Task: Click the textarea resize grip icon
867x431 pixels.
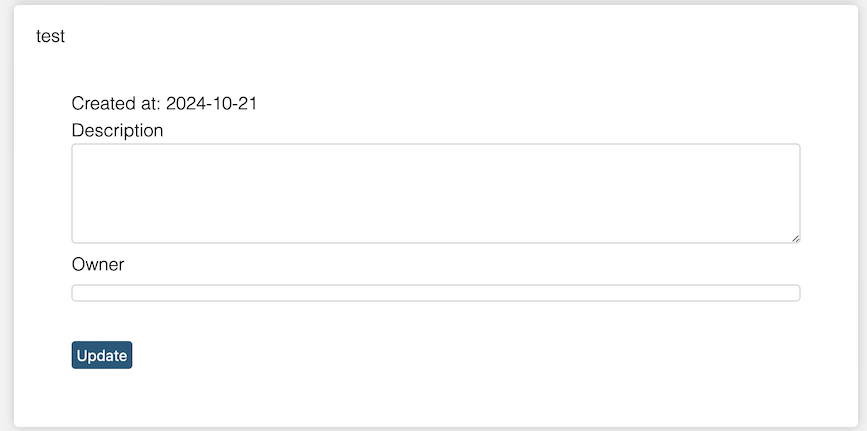Action: 795,238
